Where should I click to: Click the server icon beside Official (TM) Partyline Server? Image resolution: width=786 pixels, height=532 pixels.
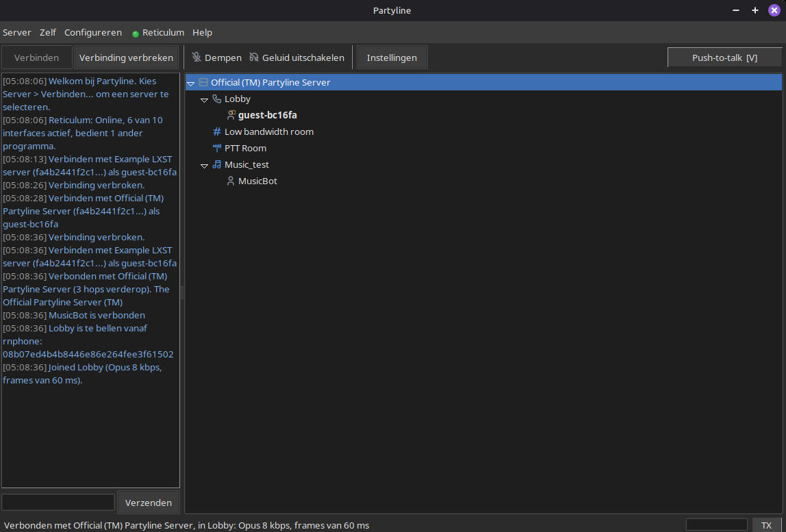click(203, 82)
